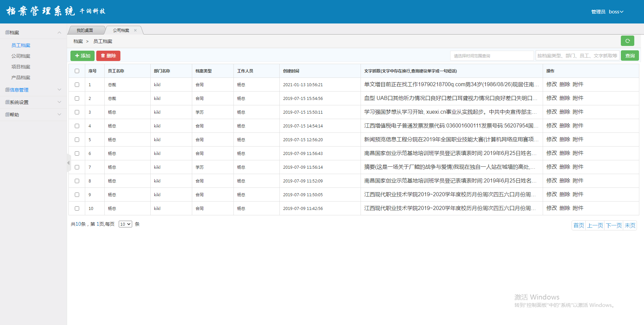Click the 档案 menu icon in sidebar
Viewport: 644px width, 325px height.
[7, 33]
